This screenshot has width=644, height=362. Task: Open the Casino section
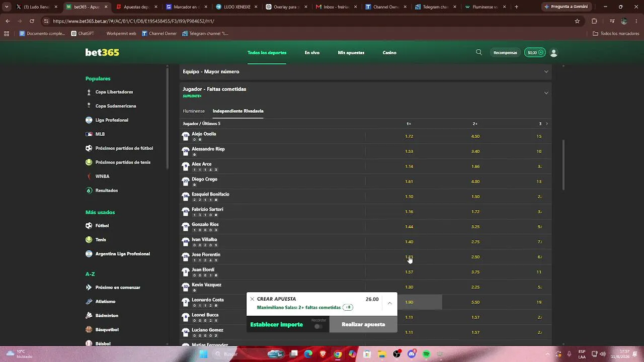[389, 53]
